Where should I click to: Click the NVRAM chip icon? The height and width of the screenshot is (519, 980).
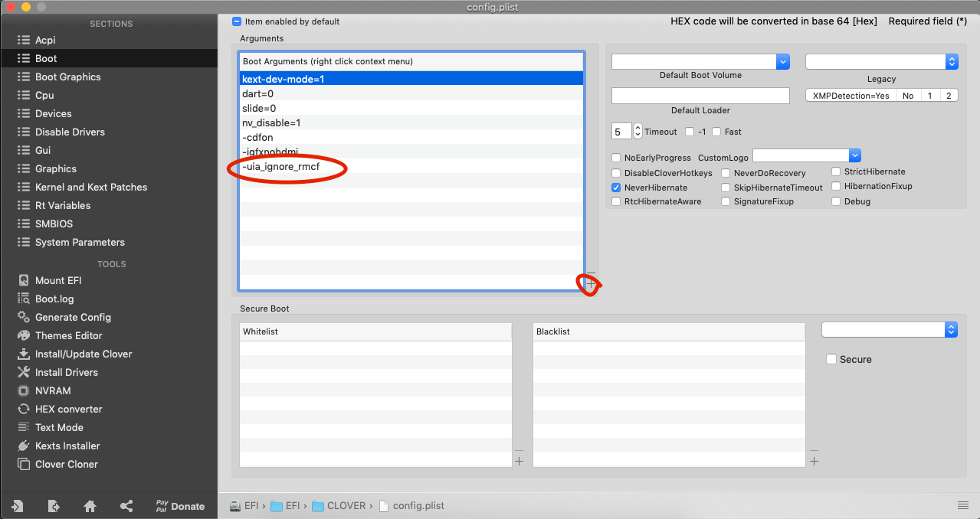24,390
